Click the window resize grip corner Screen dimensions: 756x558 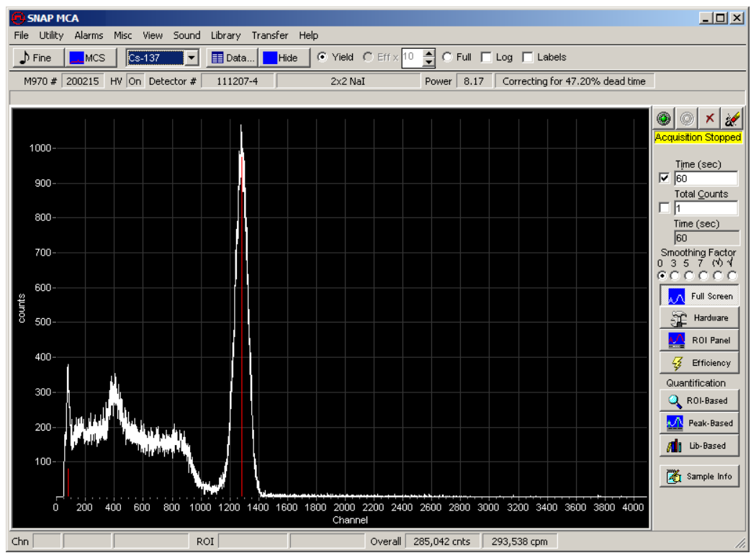click(x=741, y=543)
